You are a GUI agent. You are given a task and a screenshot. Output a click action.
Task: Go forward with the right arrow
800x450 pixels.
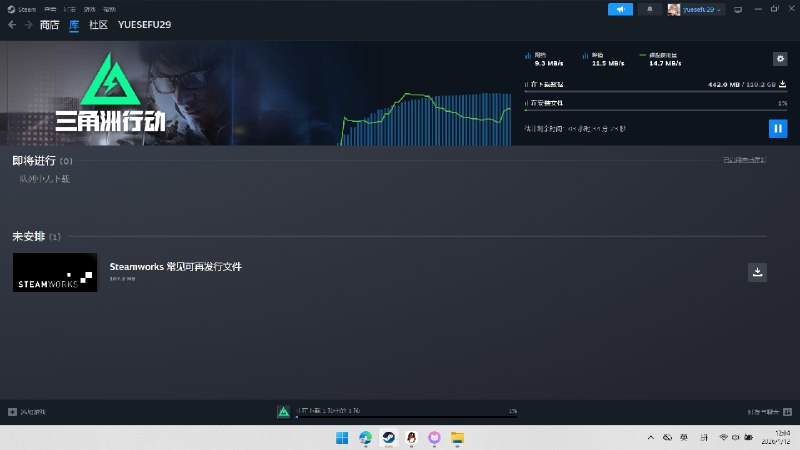27,25
